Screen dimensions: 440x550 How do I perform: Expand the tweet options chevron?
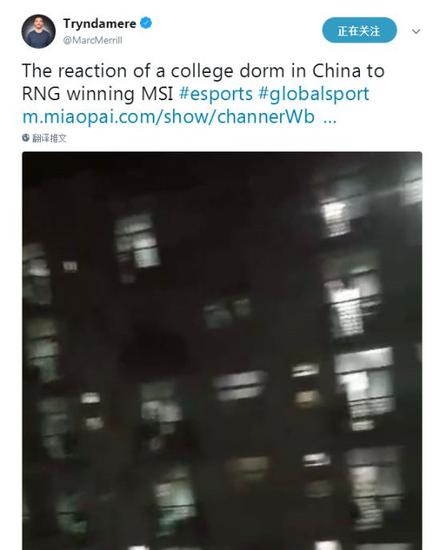pyautogui.click(x=416, y=31)
